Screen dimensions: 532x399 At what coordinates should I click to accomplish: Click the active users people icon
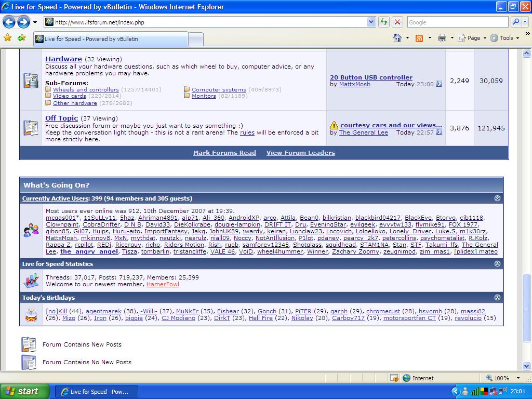[31, 230]
